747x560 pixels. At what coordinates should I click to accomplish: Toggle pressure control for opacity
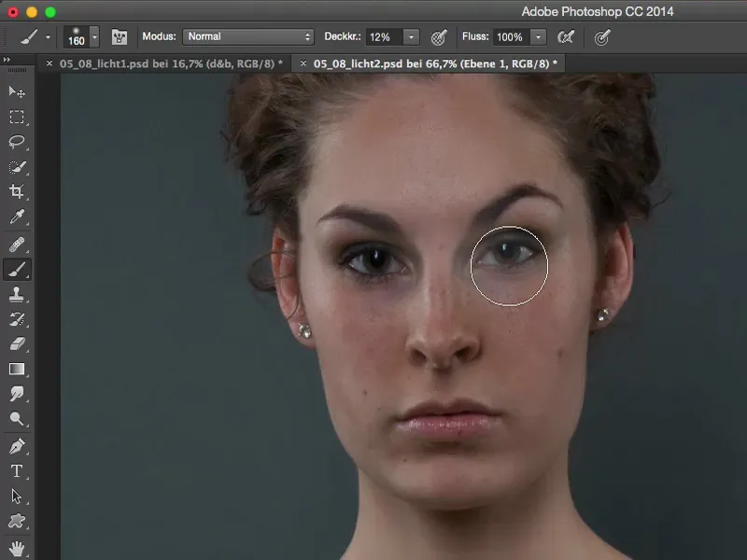(x=438, y=37)
